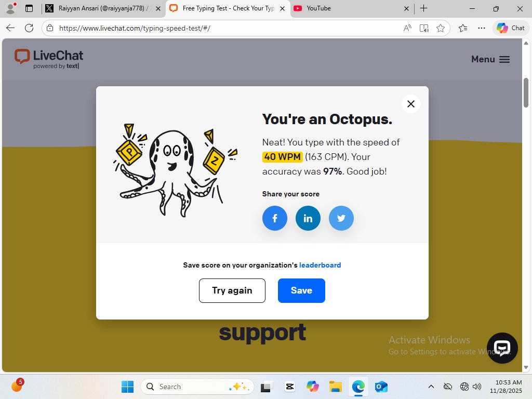Enter Immersive Reader mode
The image size is (532, 399).
coord(424,28)
